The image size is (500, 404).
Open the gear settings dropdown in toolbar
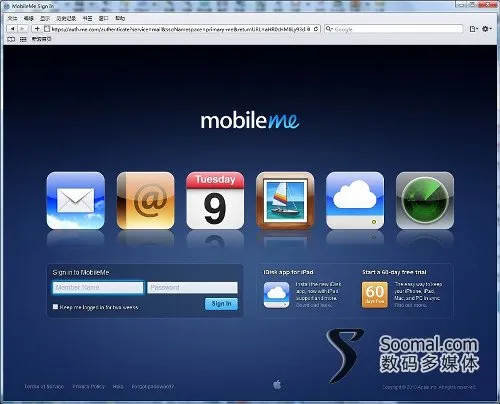pyautogui.click(x=487, y=29)
